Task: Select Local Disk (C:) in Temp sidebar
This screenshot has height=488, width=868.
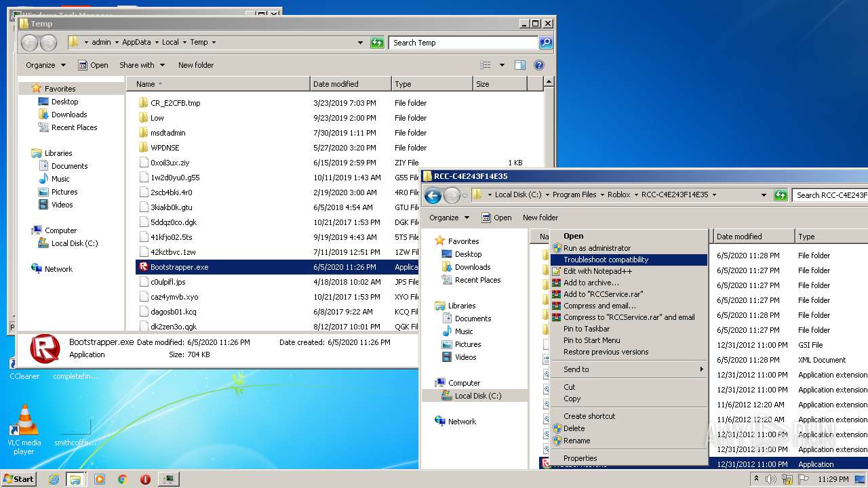Action: [74, 243]
